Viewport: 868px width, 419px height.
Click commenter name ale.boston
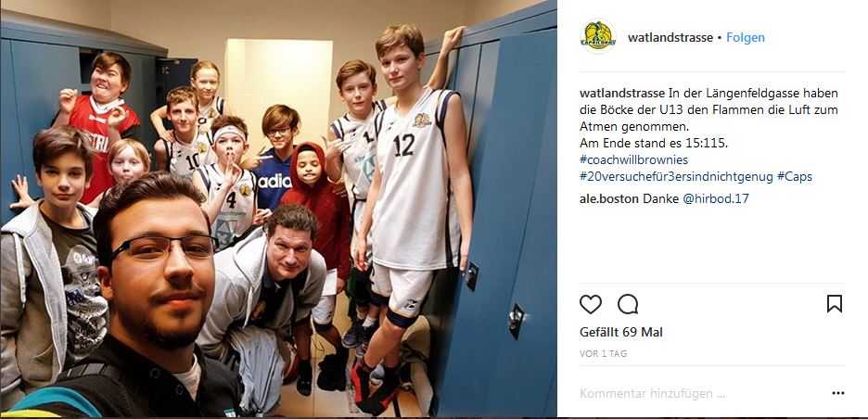[609, 199]
